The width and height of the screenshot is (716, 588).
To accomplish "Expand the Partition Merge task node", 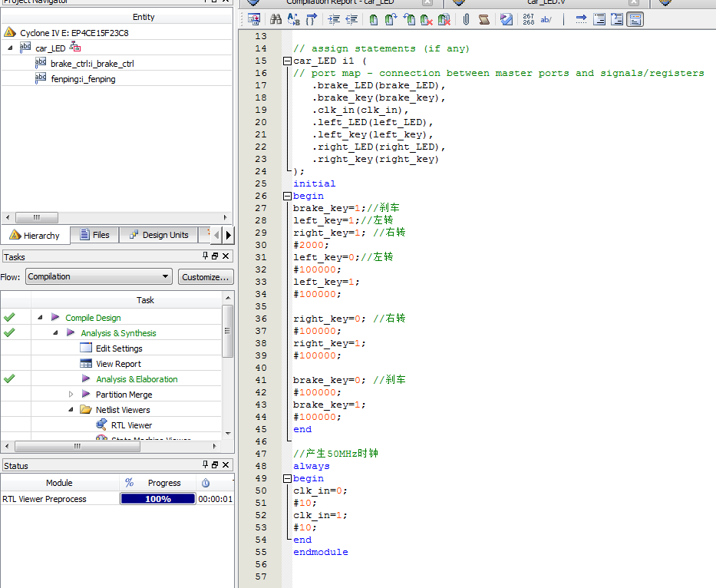I will click(71, 394).
